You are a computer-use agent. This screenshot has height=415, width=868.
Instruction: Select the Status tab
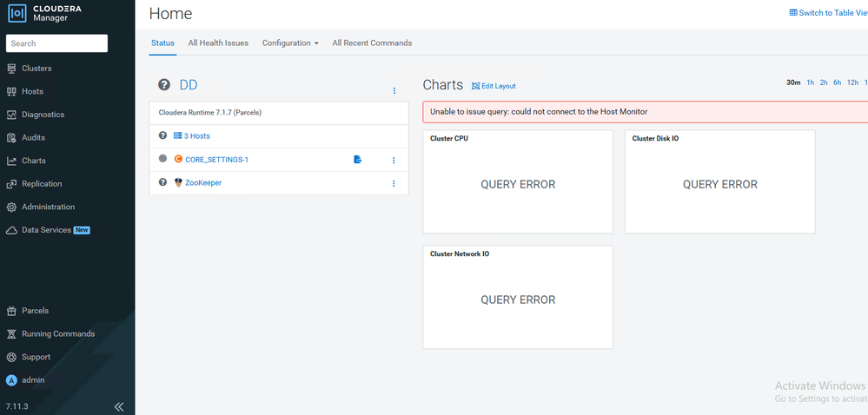pyautogui.click(x=162, y=43)
